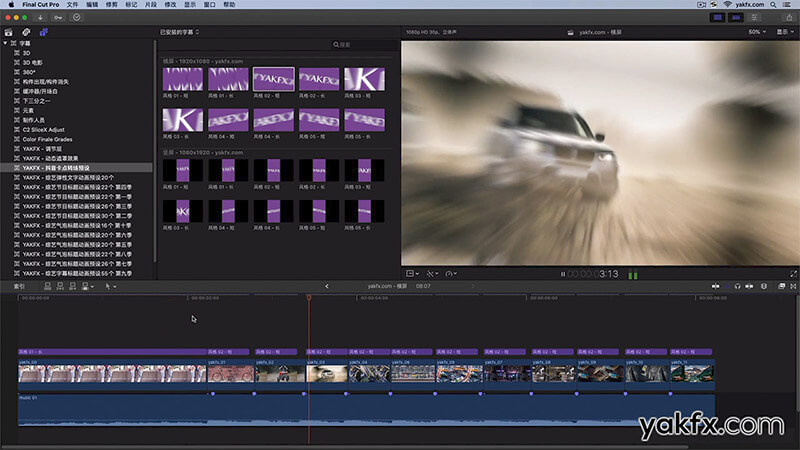
Task: Toggle audio skimming waveform icon
Action: (x=727, y=287)
